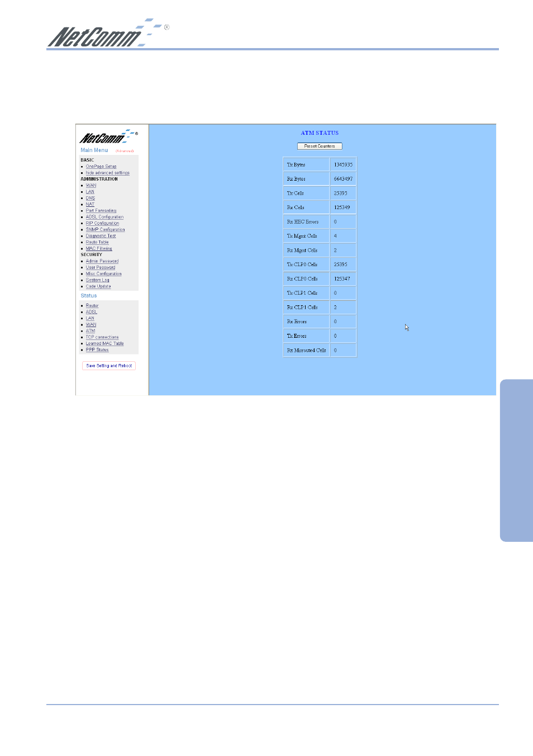
Task: Open MAC Filtering link
Action: point(99,248)
